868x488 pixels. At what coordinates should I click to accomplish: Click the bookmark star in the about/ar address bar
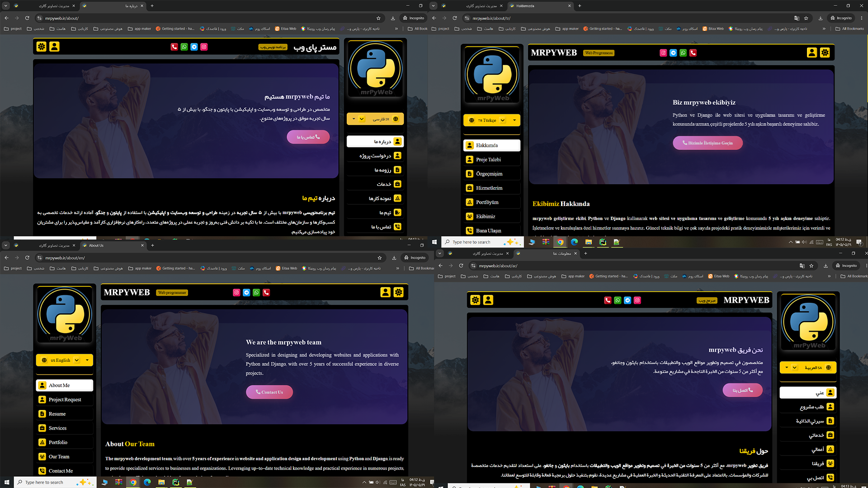[x=811, y=266]
